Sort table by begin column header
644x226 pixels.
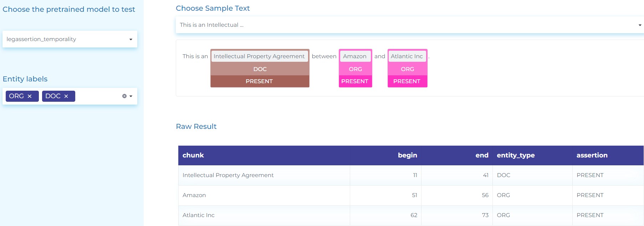tap(407, 155)
